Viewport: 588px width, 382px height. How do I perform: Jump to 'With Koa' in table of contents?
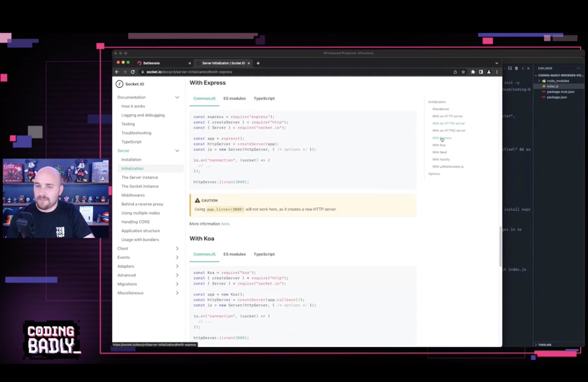coord(439,145)
